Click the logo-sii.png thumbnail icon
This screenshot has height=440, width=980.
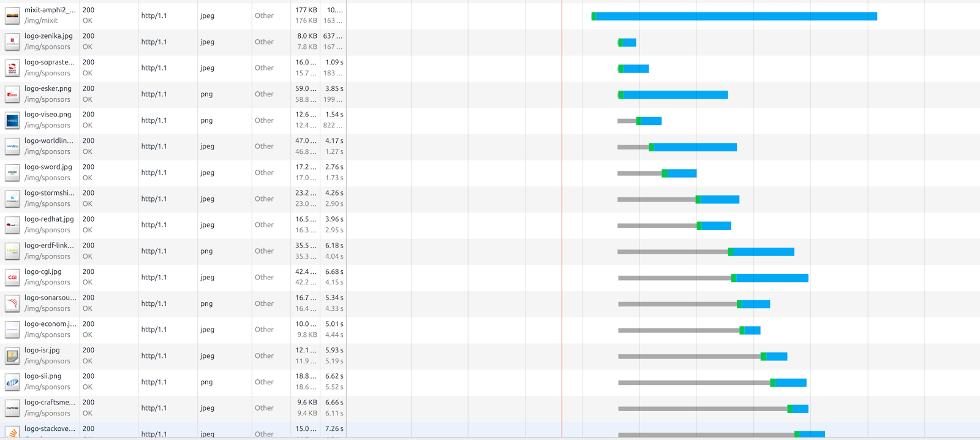tap(12, 382)
